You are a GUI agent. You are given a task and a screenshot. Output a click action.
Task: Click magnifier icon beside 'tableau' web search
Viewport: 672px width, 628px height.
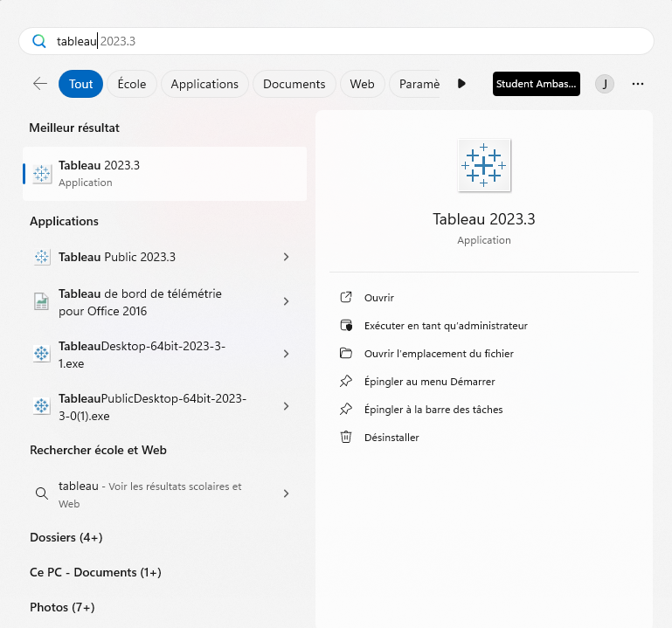[42, 493]
